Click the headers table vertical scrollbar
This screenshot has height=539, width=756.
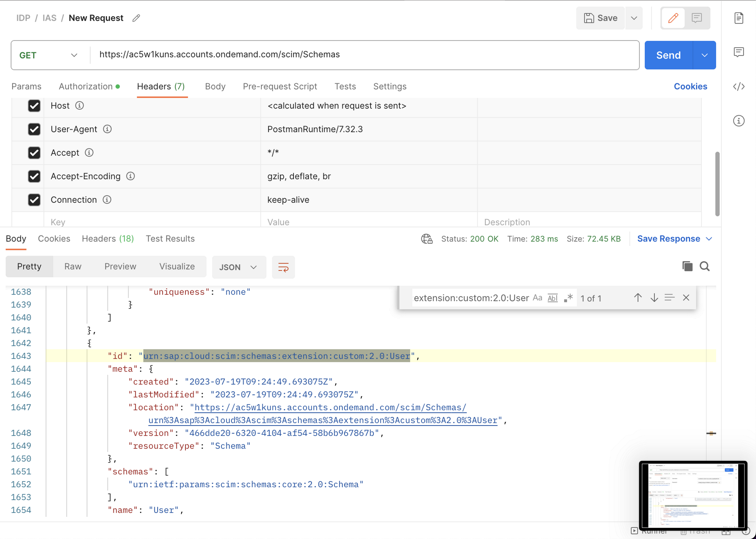[717, 184]
